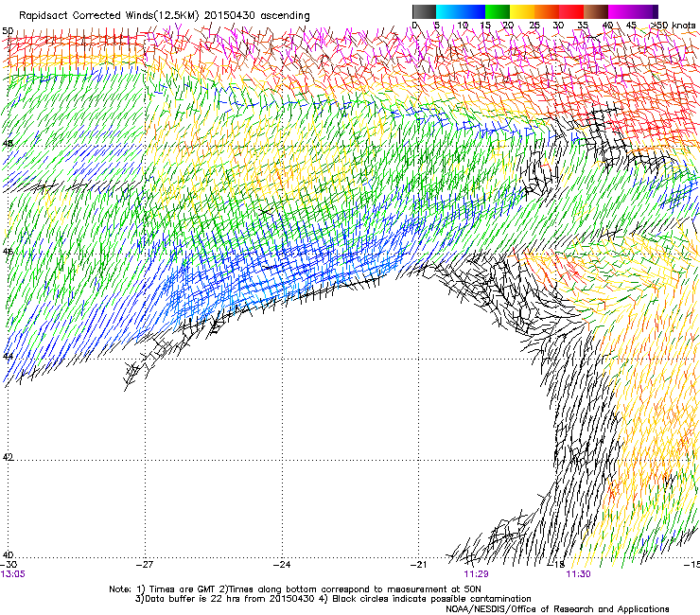
Task: Click the longitude label '-18' on bottom axis
Action: [556, 565]
